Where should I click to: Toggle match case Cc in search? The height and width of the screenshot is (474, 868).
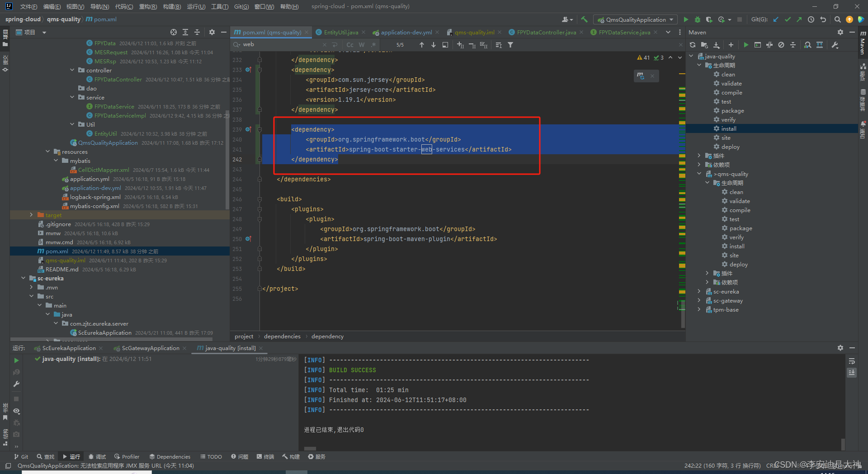tap(350, 45)
